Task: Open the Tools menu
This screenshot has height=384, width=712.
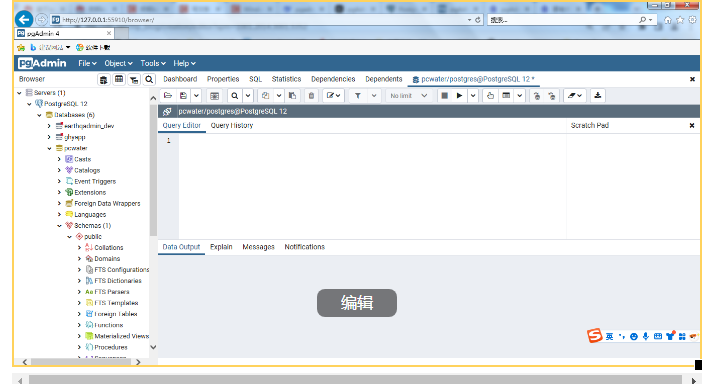Action: point(153,64)
